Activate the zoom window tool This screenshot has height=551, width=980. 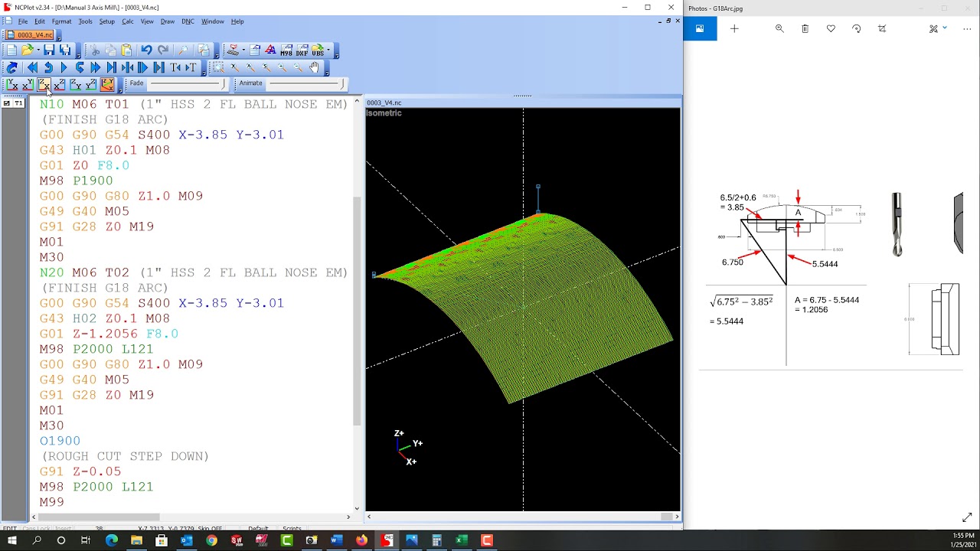(x=218, y=67)
